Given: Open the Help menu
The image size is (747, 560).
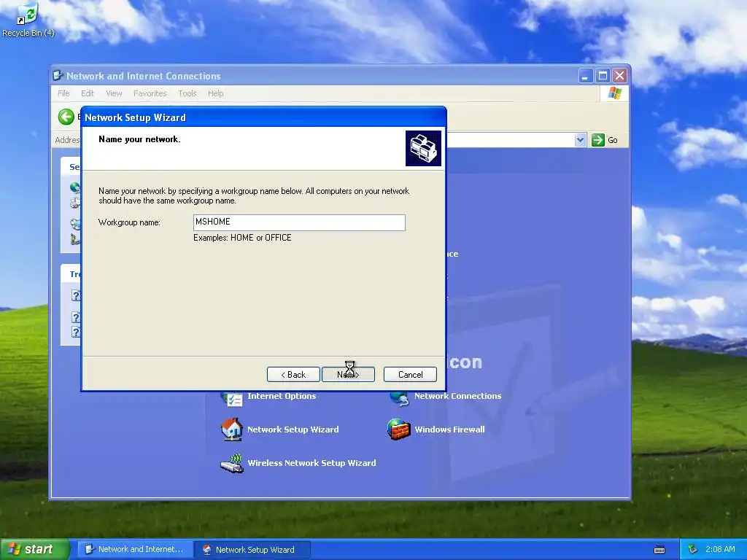Looking at the screenshot, I should coord(215,93).
